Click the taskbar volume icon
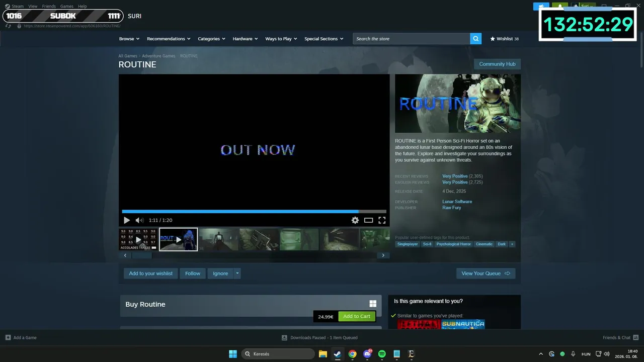The width and height of the screenshot is (644, 362). click(x=607, y=354)
